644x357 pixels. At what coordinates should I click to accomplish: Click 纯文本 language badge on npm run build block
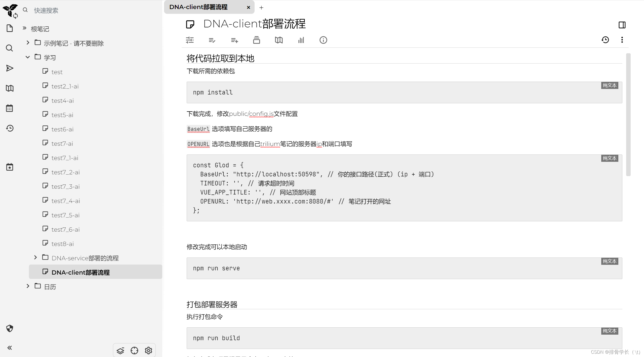[x=610, y=331]
